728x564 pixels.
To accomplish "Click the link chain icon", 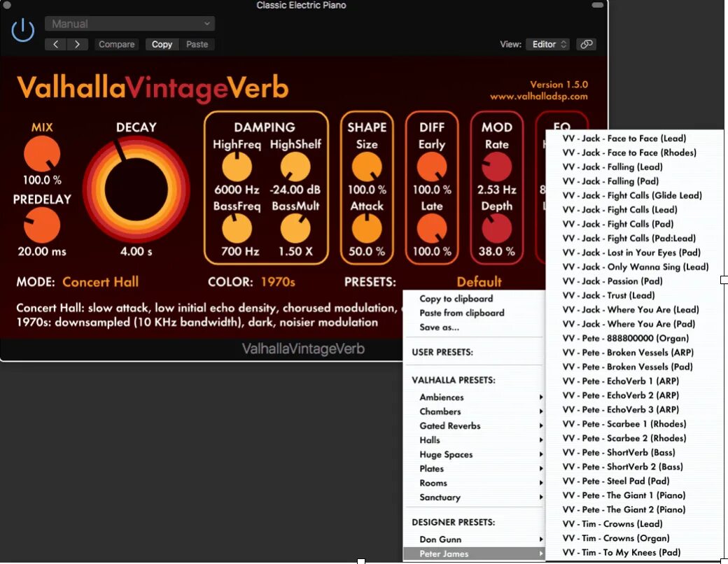I will (x=587, y=44).
